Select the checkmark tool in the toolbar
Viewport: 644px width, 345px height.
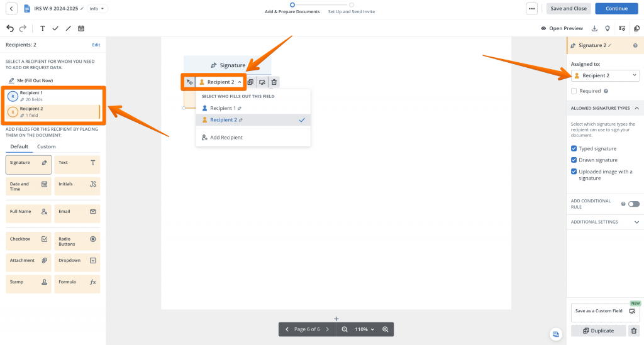click(x=55, y=28)
